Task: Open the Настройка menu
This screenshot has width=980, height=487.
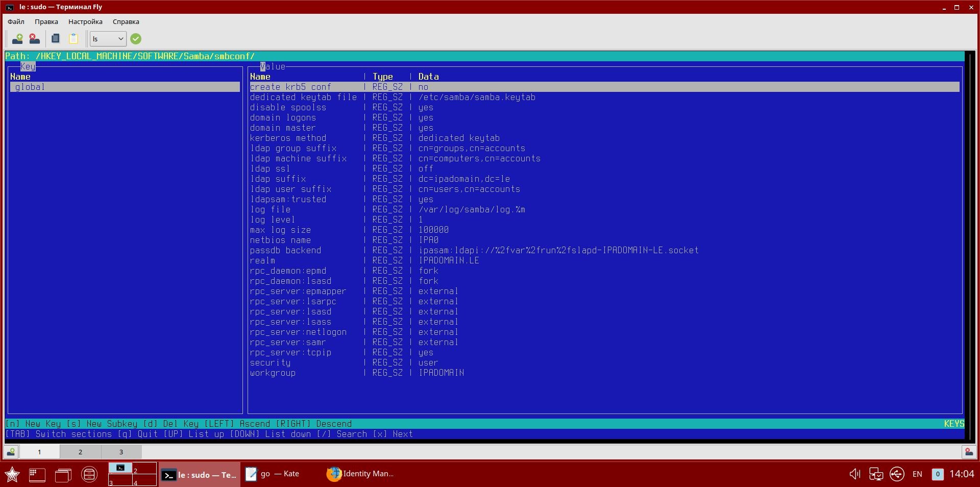Action: click(85, 21)
